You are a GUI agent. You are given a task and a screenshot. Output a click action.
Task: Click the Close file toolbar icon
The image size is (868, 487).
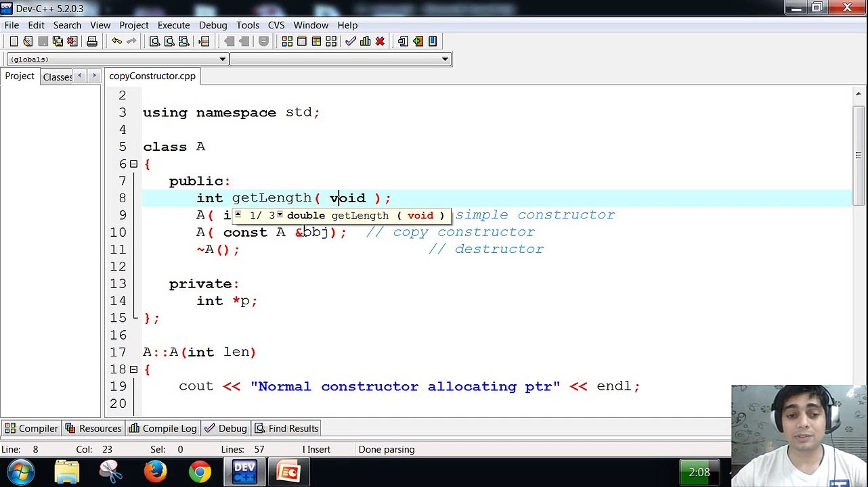click(x=72, y=41)
